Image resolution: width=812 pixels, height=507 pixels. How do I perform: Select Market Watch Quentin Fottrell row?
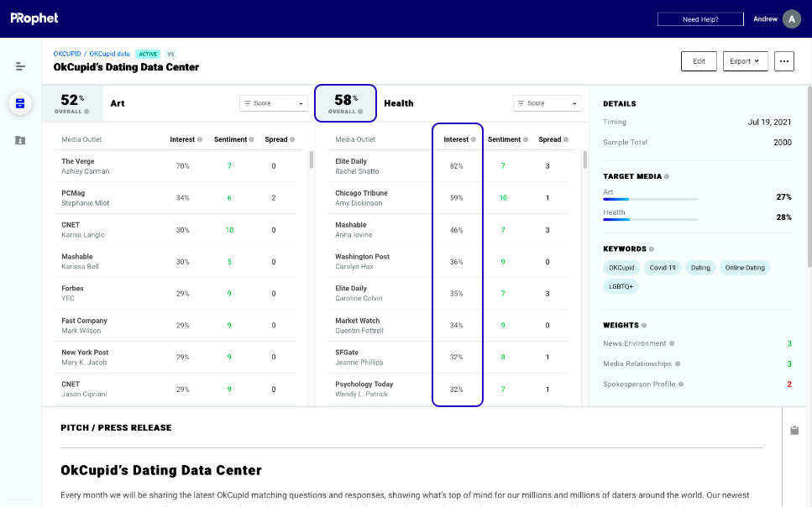pos(448,325)
